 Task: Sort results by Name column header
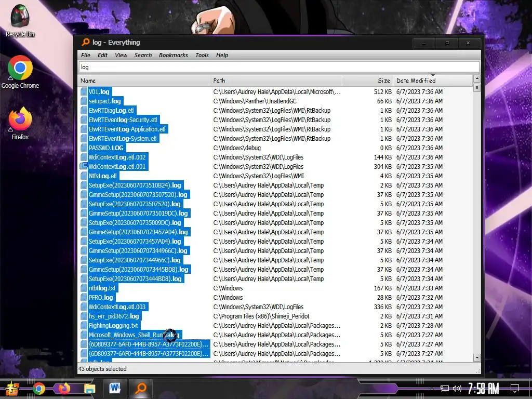click(144, 81)
